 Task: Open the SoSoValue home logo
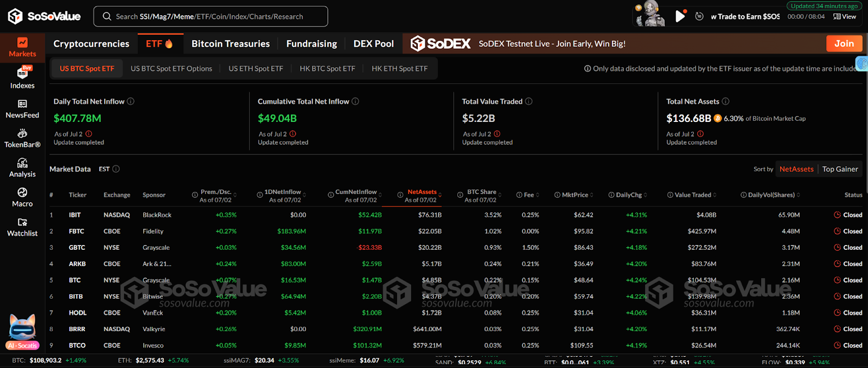(x=44, y=16)
